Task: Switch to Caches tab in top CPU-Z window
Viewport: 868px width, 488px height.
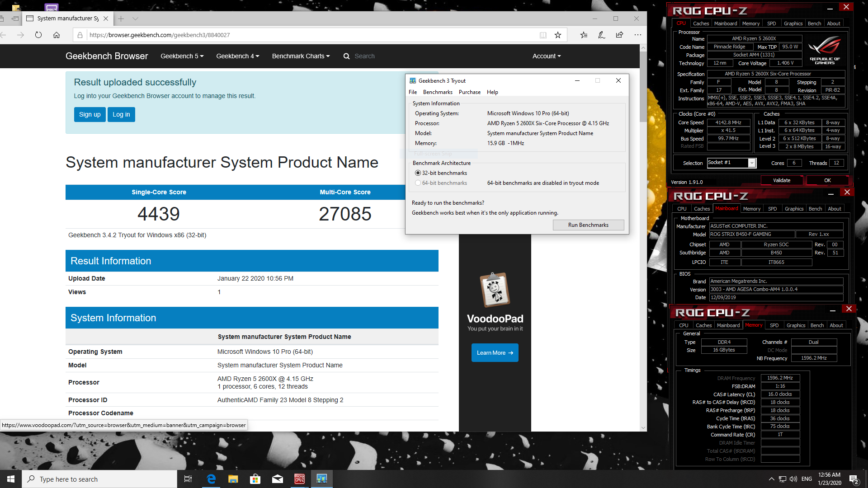Action: (x=701, y=23)
